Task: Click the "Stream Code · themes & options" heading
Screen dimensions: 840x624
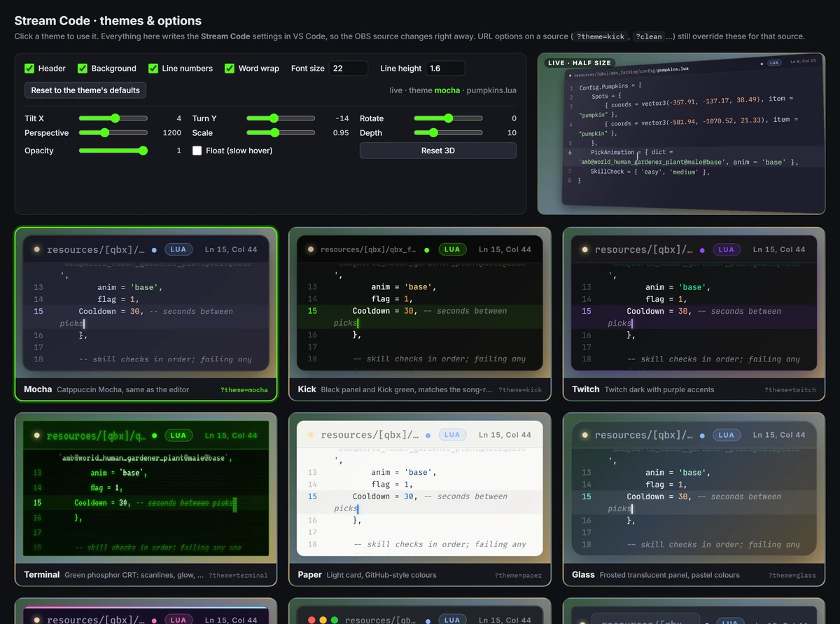Action: pos(108,21)
